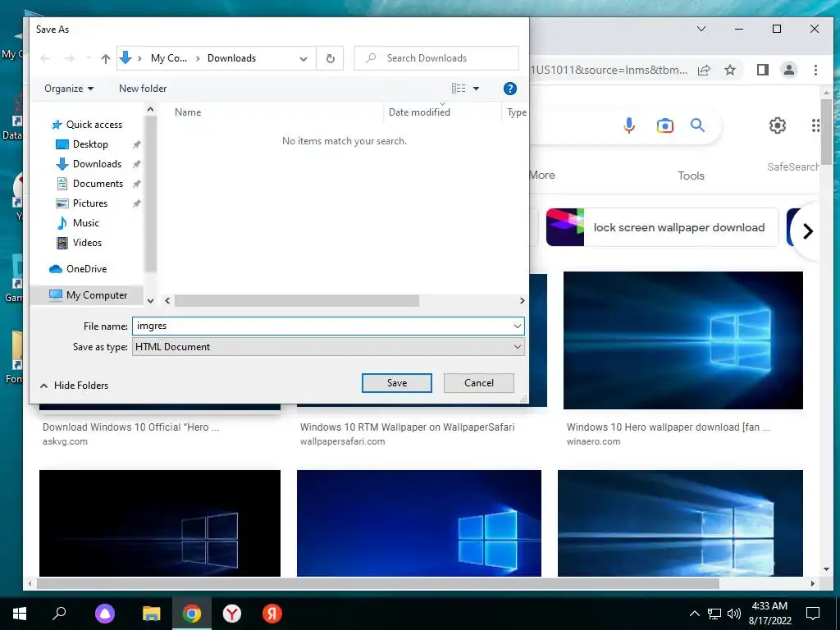Screen dimensions: 840x630
Task: Open the recent locations dropdown arrow
Action: click(89, 58)
